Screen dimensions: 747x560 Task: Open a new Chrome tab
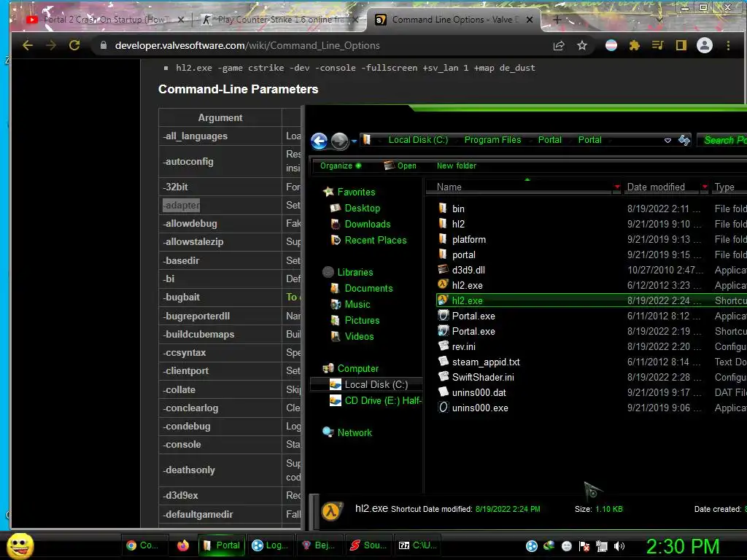[557, 20]
